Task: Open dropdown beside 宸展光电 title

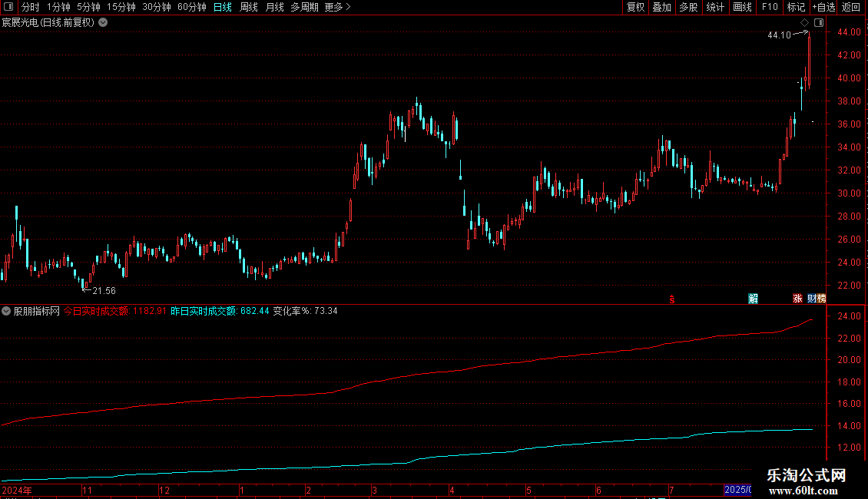Action: click(x=103, y=23)
